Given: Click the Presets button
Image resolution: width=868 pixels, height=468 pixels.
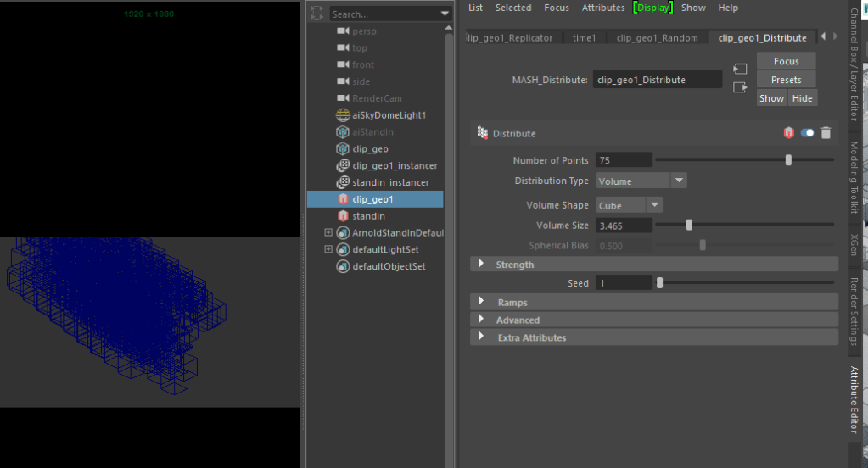Looking at the screenshot, I should [x=786, y=80].
